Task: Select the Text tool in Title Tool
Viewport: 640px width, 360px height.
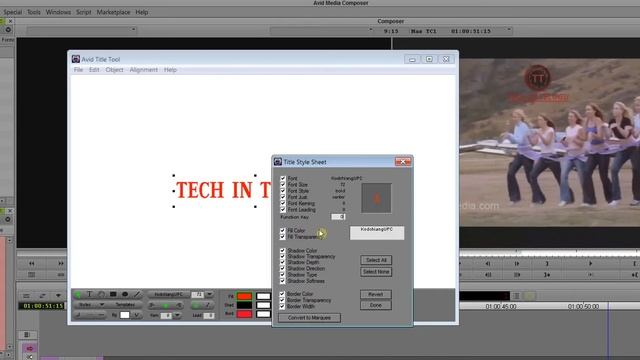Action: point(89,294)
